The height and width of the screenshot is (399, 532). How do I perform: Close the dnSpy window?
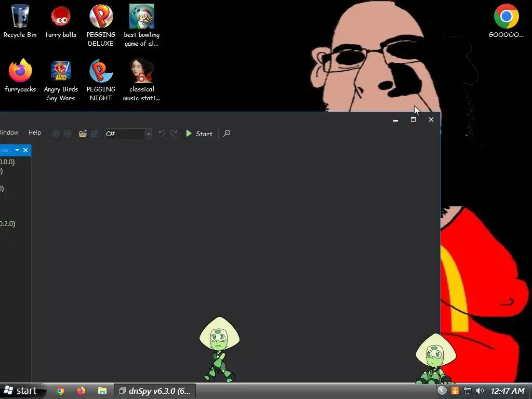[x=431, y=119]
